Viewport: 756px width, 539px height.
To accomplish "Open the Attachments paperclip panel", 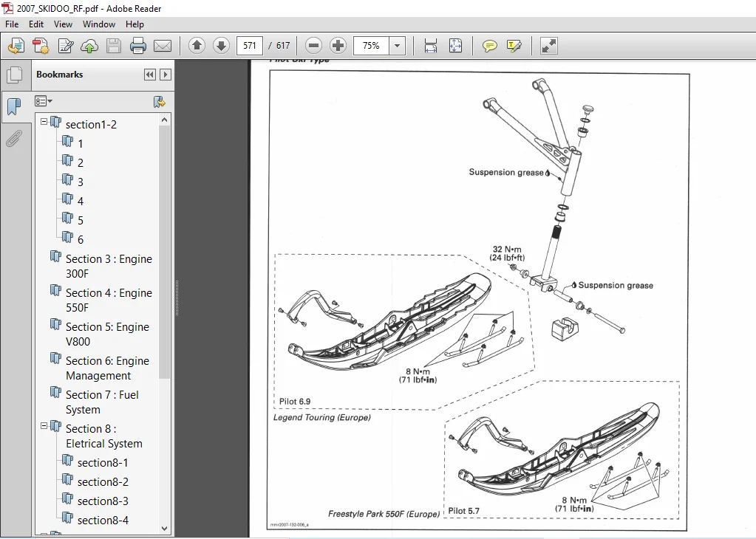I will [x=14, y=139].
